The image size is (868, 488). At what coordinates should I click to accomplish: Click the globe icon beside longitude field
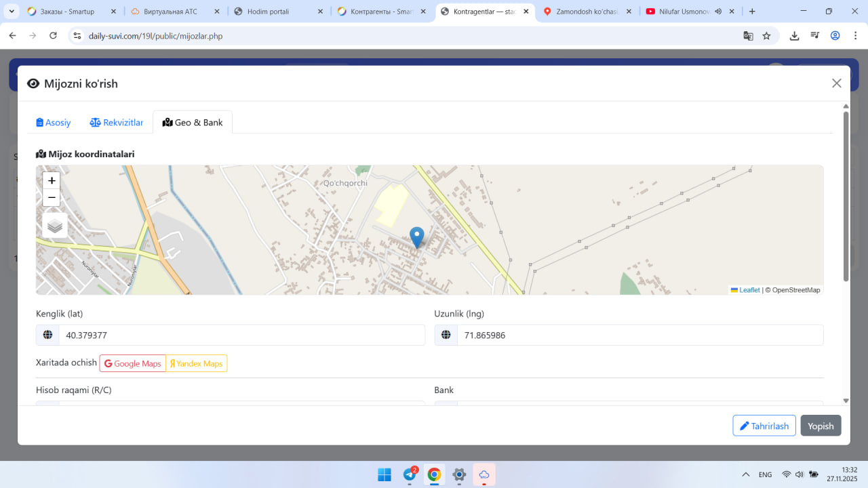pos(446,335)
